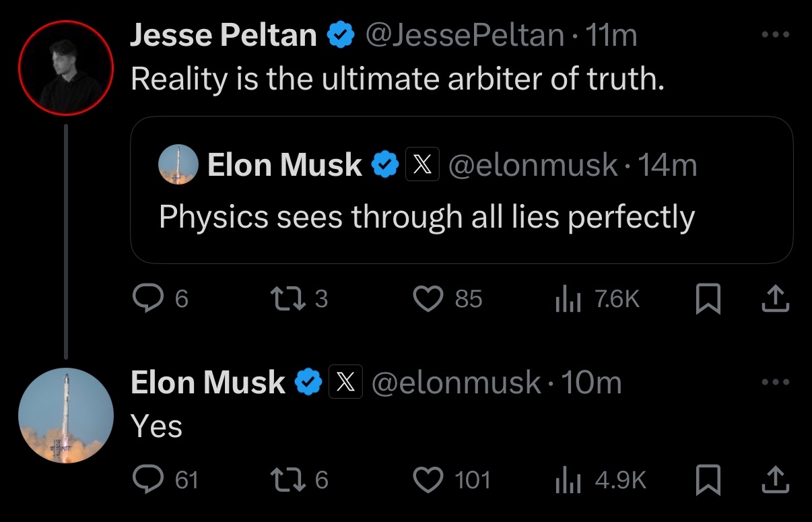
Task: Open the quoted "Physics sees through all lies" post
Action: 461,190
